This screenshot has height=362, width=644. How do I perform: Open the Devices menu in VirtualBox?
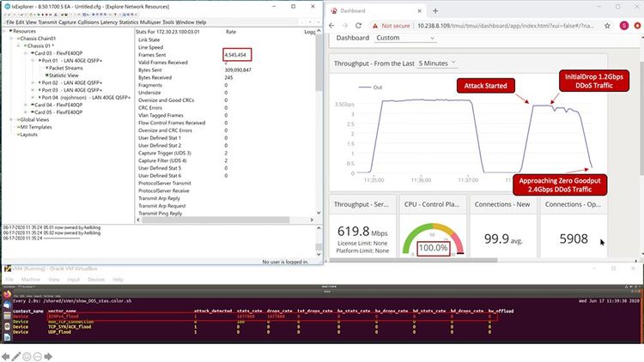[96, 280]
